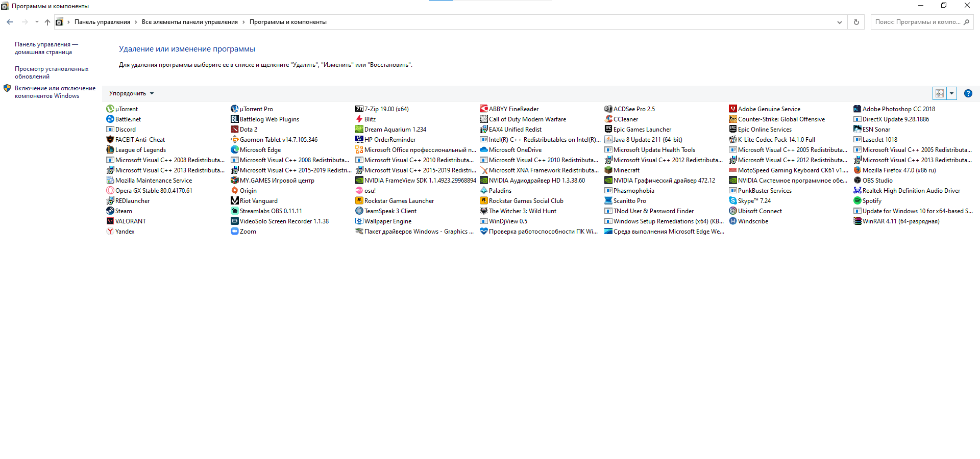
Task: Click the TeamSpeak 3 Client icon
Action: (359, 211)
